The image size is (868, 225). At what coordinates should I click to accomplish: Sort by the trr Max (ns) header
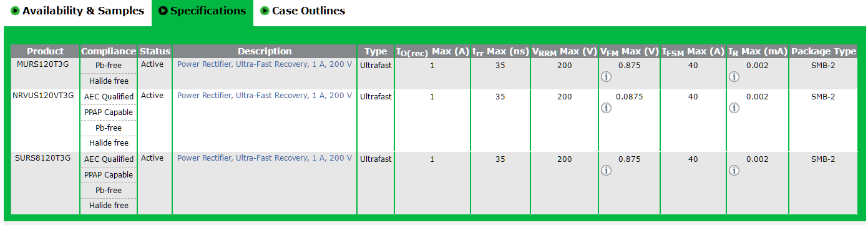[500, 51]
